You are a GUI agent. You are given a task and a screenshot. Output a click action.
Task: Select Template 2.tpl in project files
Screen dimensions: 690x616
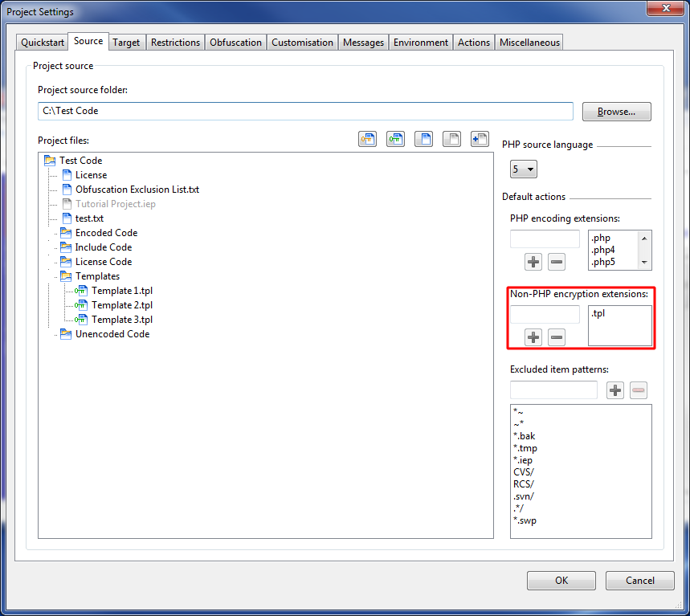coord(121,305)
